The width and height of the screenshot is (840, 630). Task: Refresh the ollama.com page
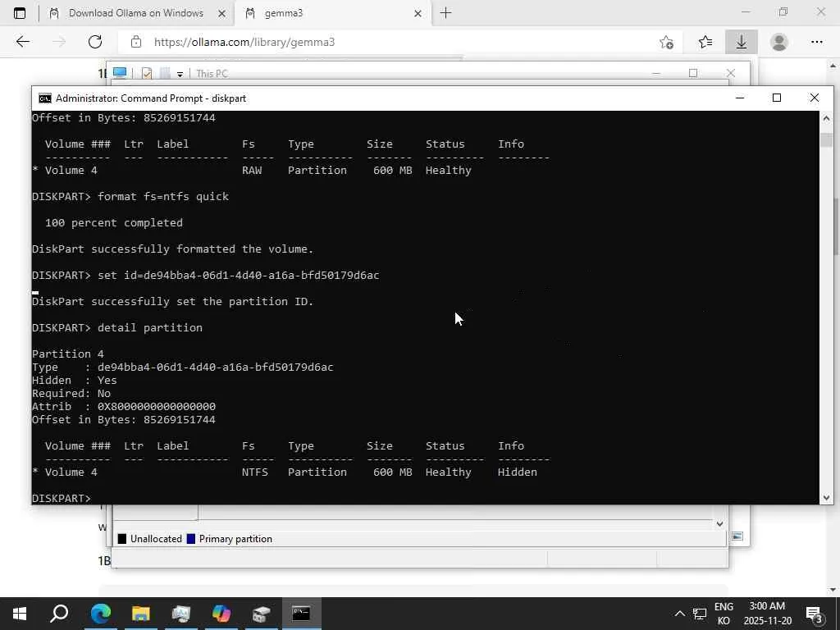pos(95,42)
